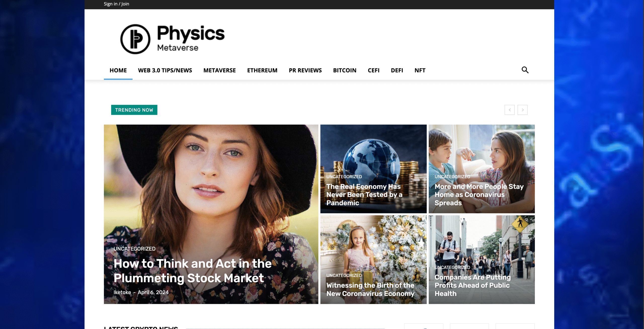
Task: Click author name Iketoke
Action: point(122,292)
